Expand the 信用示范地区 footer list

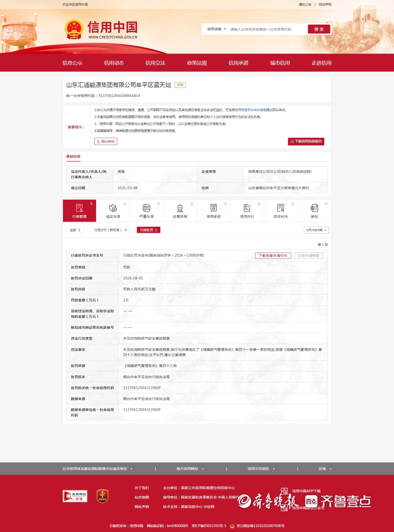(261, 469)
